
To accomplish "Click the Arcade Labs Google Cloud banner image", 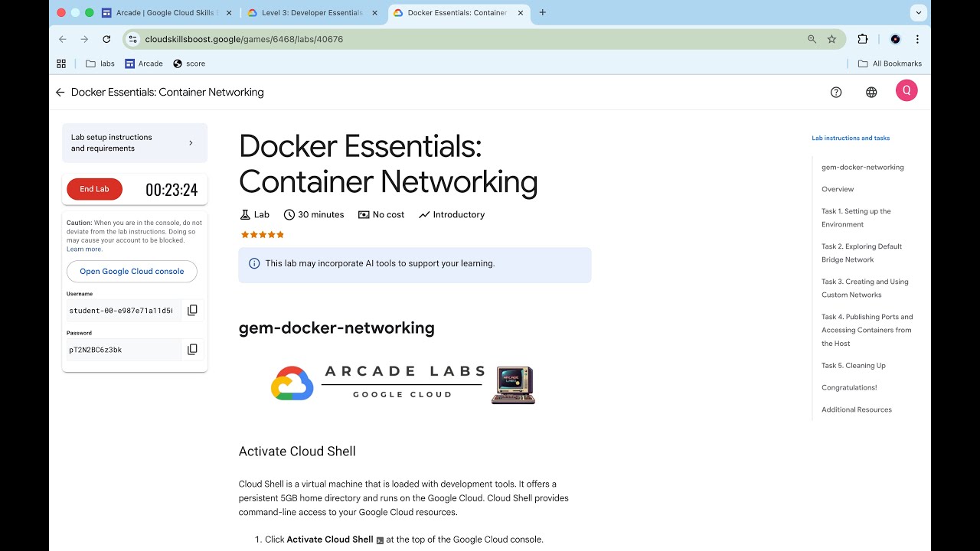I will click(403, 383).
